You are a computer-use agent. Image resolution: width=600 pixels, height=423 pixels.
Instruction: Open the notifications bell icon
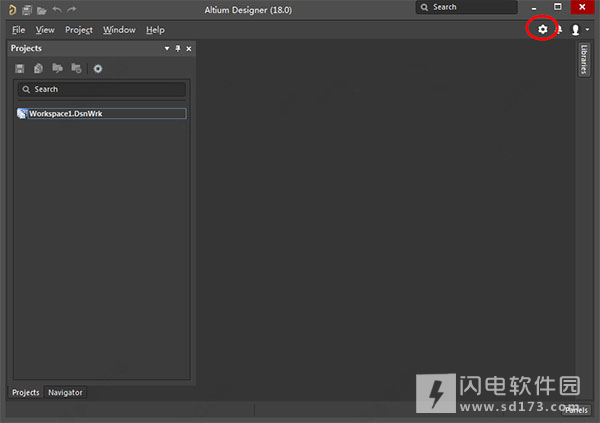click(x=559, y=29)
